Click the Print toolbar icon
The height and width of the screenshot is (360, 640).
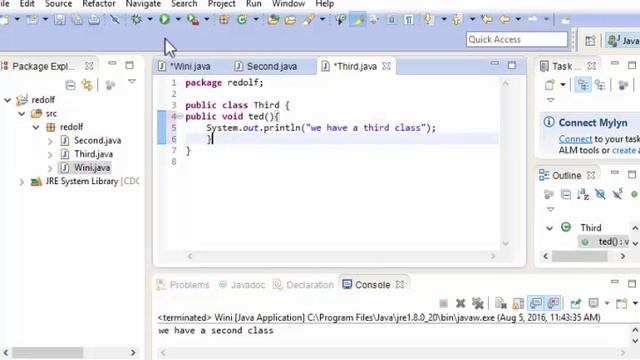click(94, 19)
